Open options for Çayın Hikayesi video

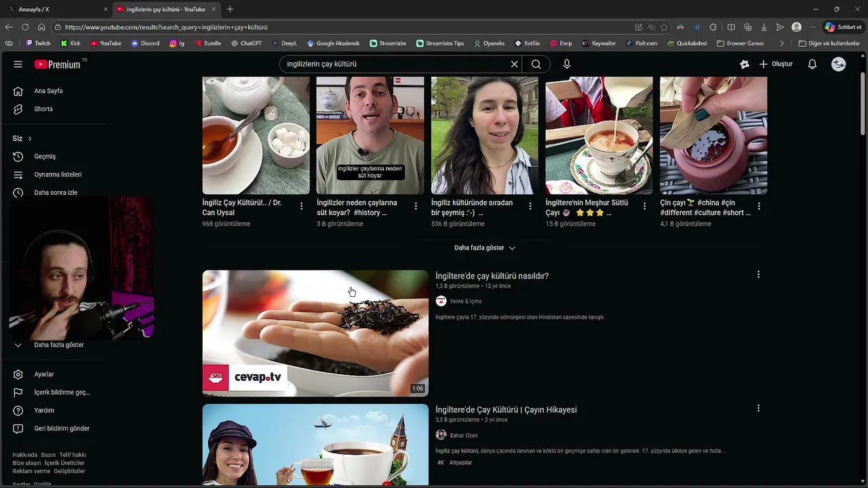click(758, 408)
